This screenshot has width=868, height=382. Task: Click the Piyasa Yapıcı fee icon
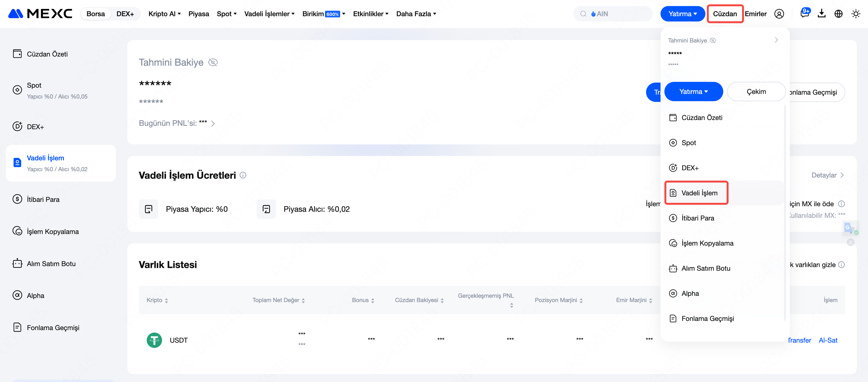(x=149, y=209)
